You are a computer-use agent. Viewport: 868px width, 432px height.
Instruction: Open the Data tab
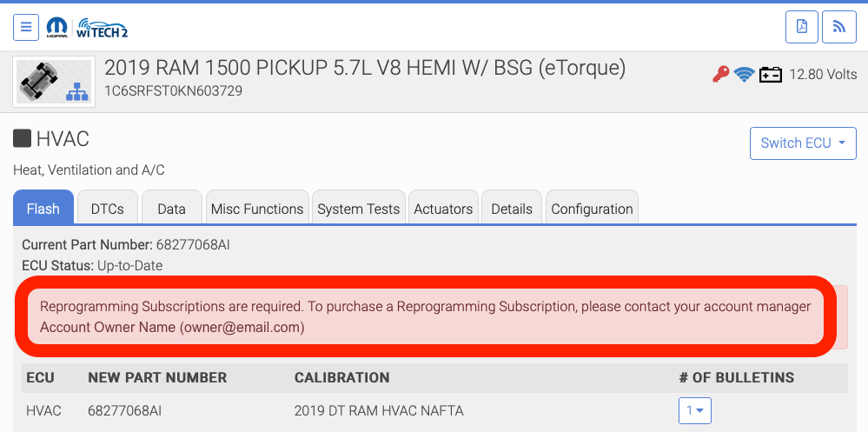point(171,209)
